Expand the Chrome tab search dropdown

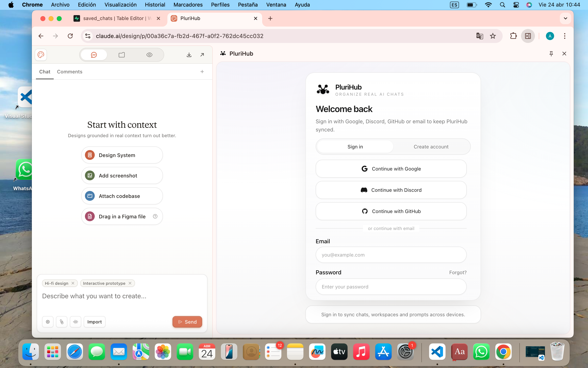click(x=565, y=18)
